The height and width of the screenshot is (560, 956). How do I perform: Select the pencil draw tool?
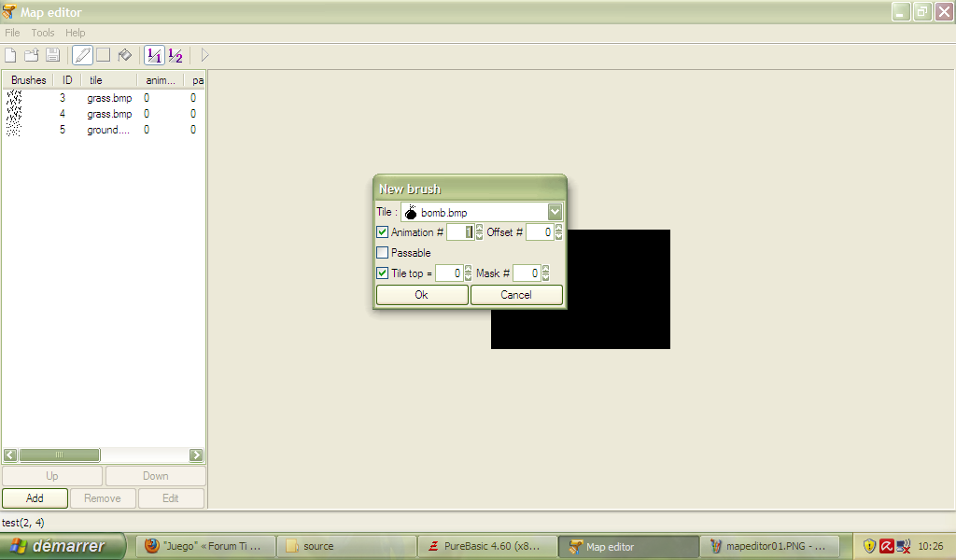82,55
